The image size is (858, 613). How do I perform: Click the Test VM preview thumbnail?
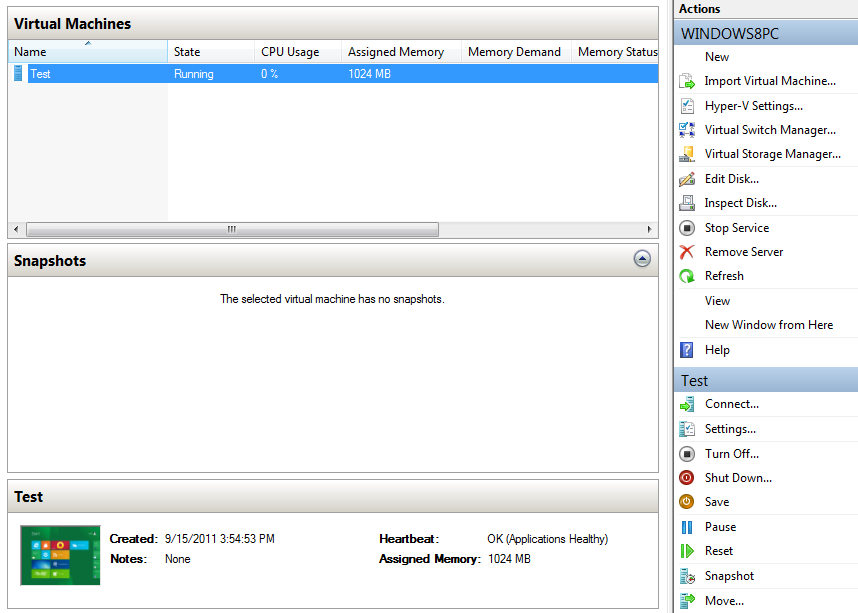pyautogui.click(x=60, y=555)
